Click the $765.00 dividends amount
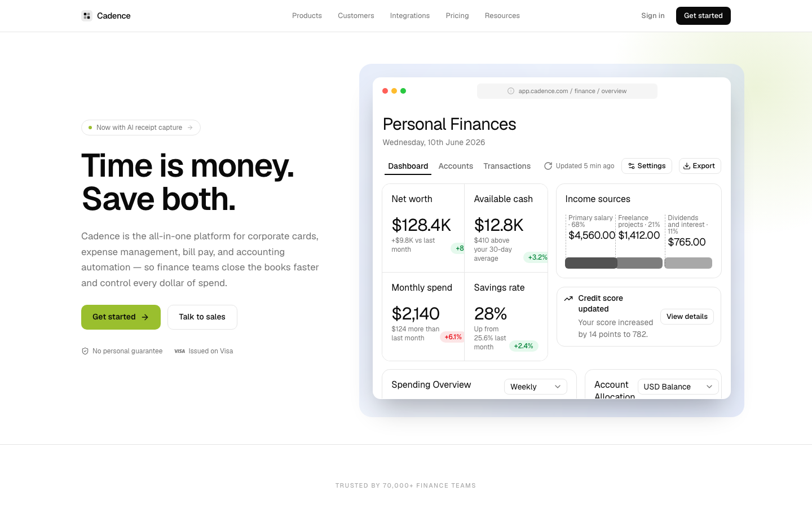Image resolution: width=812 pixels, height=508 pixels. click(x=687, y=242)
